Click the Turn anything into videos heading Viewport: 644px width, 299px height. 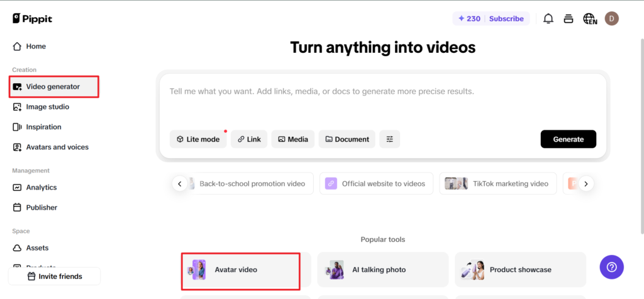[383, 48]
